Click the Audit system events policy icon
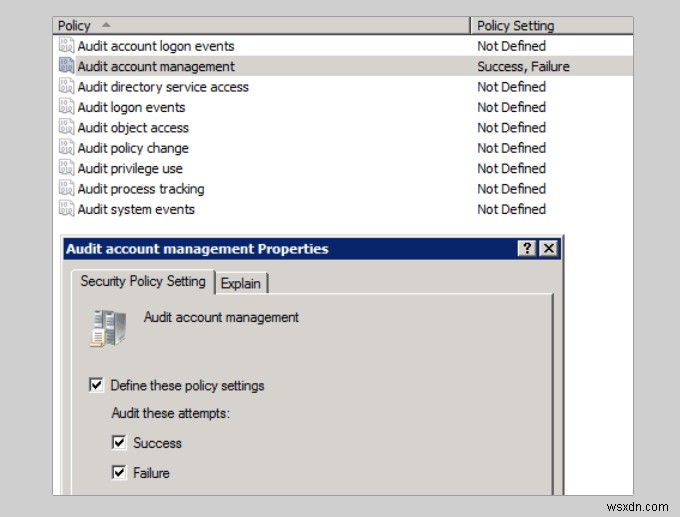Image resolution: width=680 pixels, height=517 pixels. (x=66, y=208)
